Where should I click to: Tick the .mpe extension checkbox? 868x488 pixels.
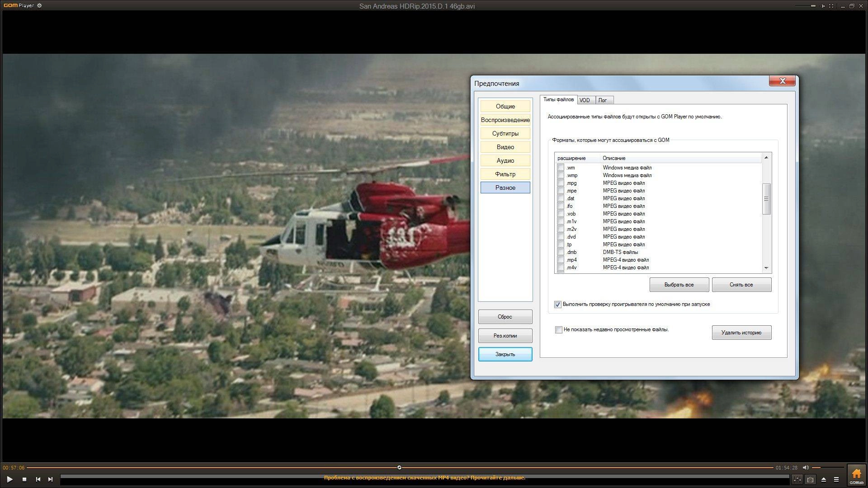point(561,191)
